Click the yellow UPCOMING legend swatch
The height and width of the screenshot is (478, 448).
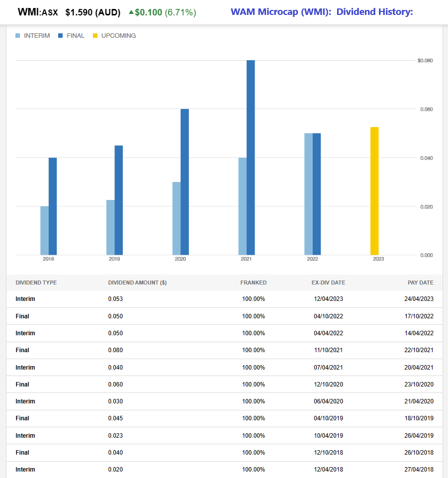[x=95, y=36]
